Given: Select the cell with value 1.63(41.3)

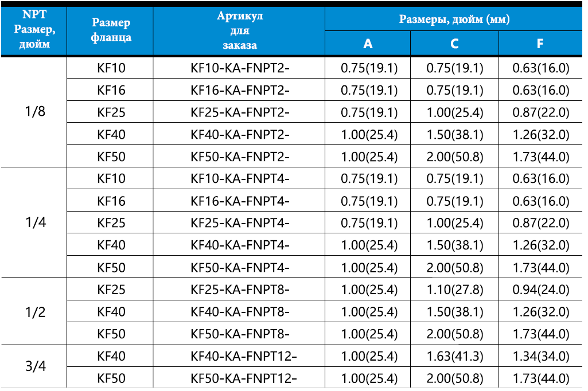Looking at the screenshot, I should tap(454, 356).
